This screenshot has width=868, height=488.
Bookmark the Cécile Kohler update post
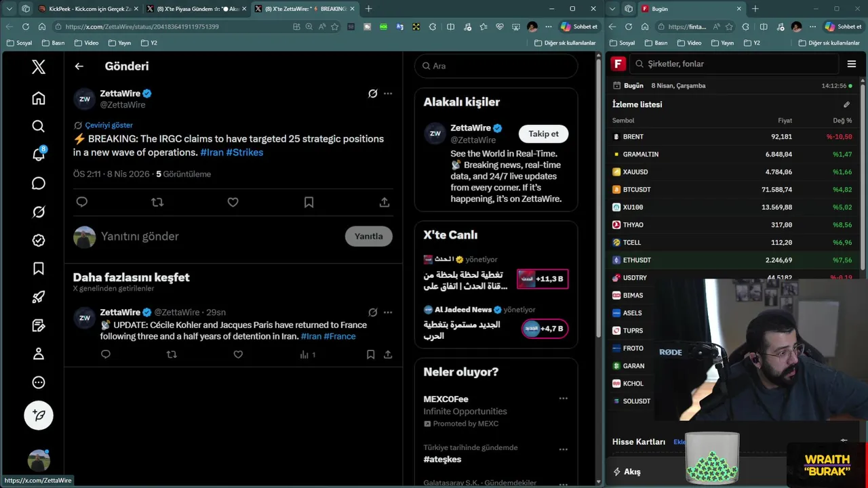pos(370,354)
